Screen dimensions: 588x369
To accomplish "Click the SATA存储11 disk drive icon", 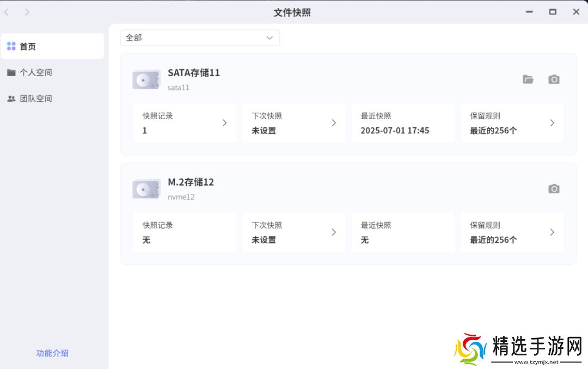I will click(146, 80).
